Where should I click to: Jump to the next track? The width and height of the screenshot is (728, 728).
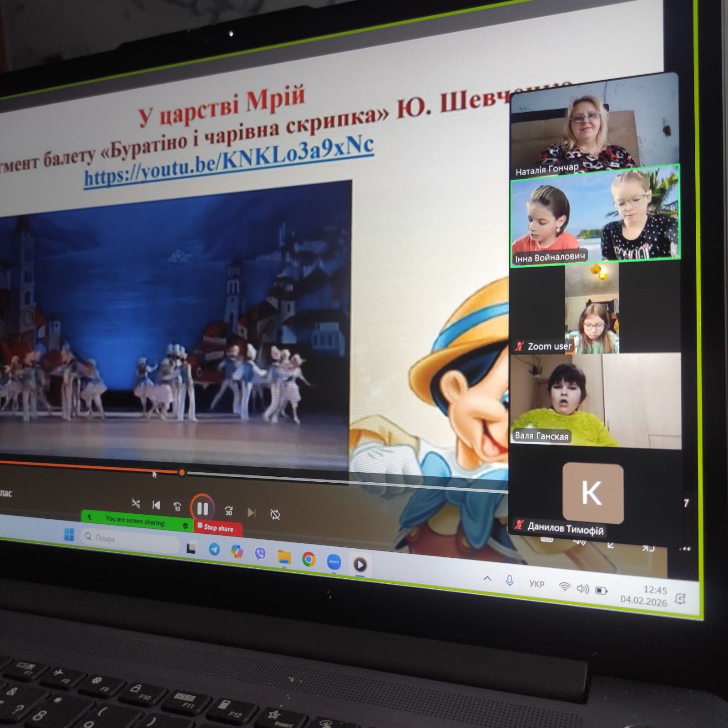[251, 513]
